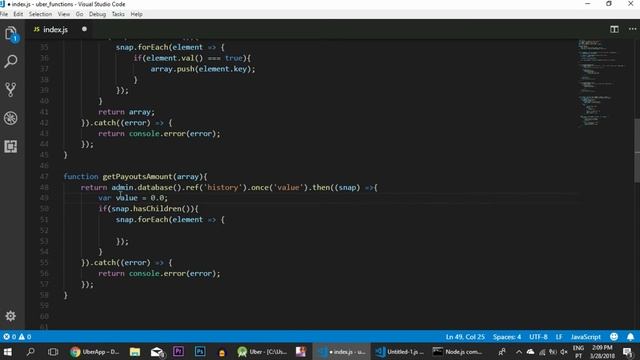This screenshot has width=640, height=360.
Task: Switch the ENG PT input language
Action: pyautogui.click(x=578, y=351)
